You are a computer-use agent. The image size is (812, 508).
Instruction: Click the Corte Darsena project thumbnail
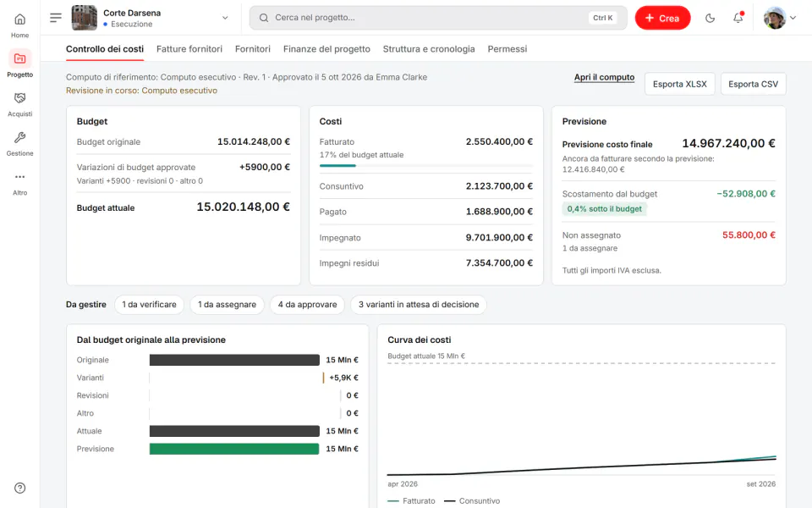coord(84,18)
